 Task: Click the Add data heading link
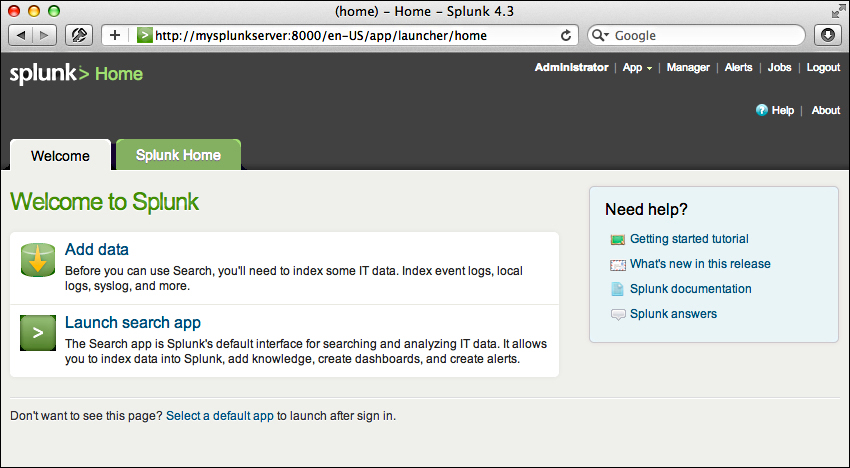click(97, 249)
